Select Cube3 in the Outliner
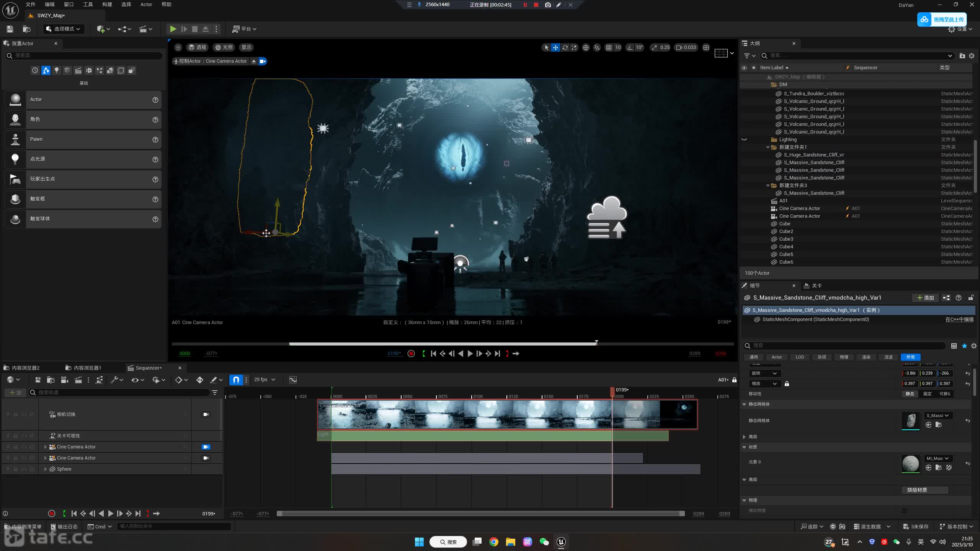This screenshot has height=551, width=980. 786,239
